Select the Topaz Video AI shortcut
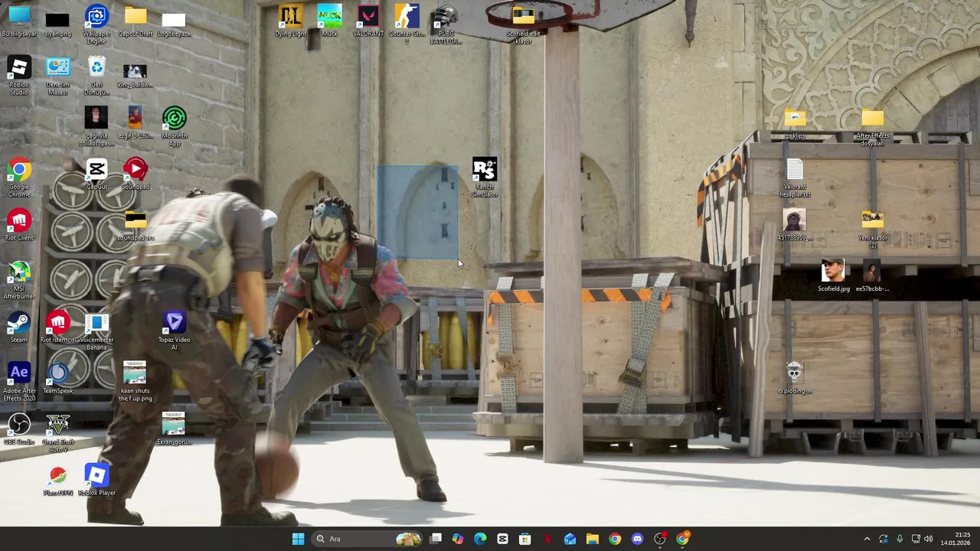 (x=175, y=331)
